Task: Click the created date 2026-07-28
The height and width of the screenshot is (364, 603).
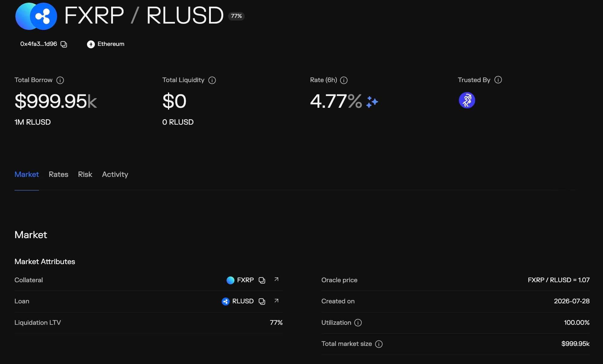Action: (572, 301)
